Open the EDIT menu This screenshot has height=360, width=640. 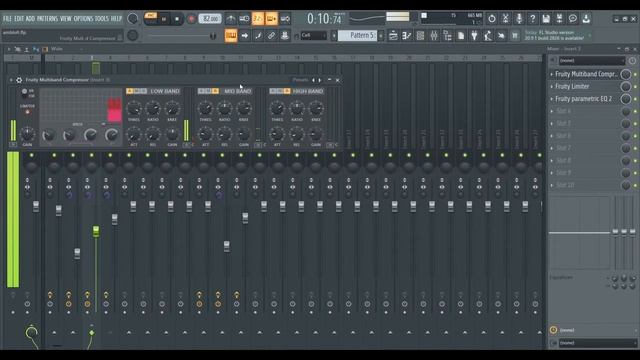(19, 19)
